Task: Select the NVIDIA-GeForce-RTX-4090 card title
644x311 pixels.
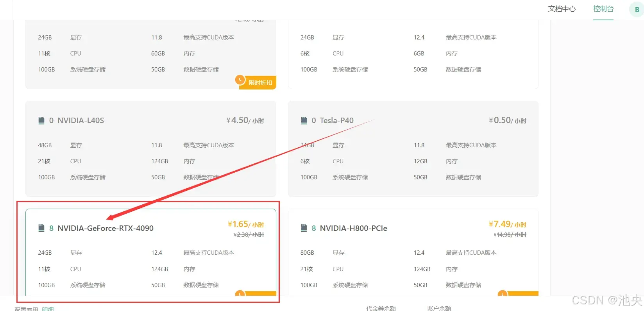Action: tap(106, 228)
